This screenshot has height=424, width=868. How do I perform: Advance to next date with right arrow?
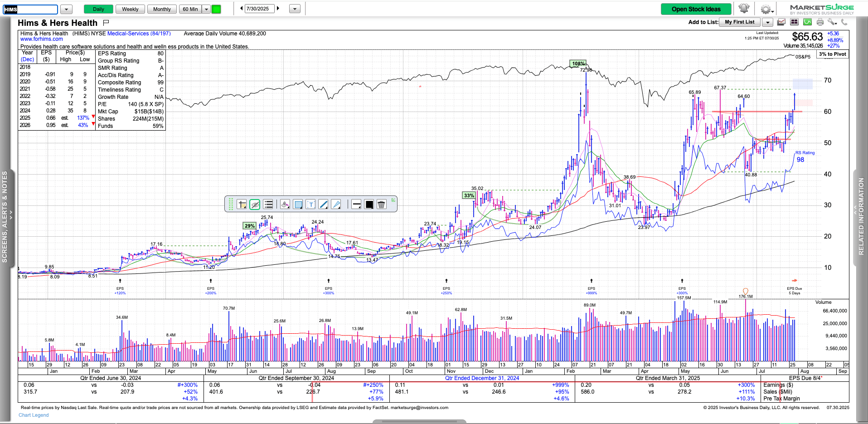pyautogui.click(x=278, y=9)
